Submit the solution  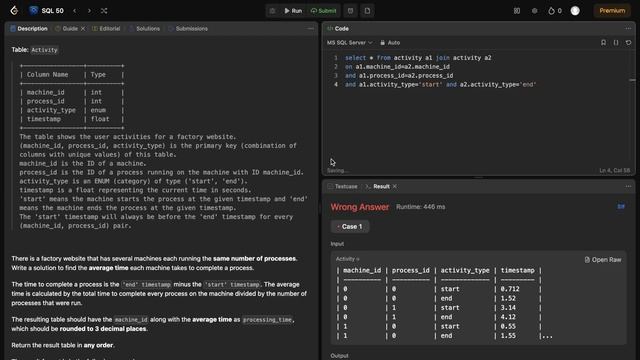[324, 11]
